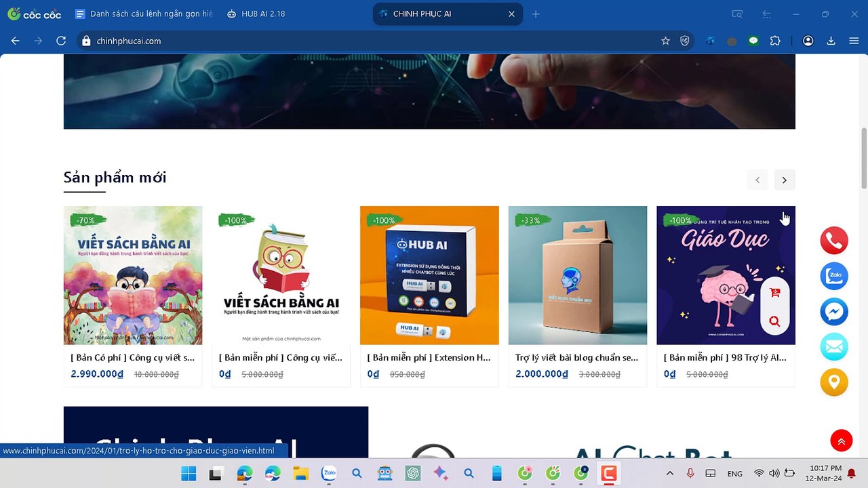This screenshot has height=488, width=868.
Task: Open the ENG language switcher in taskbar
Action: [734, 474]
